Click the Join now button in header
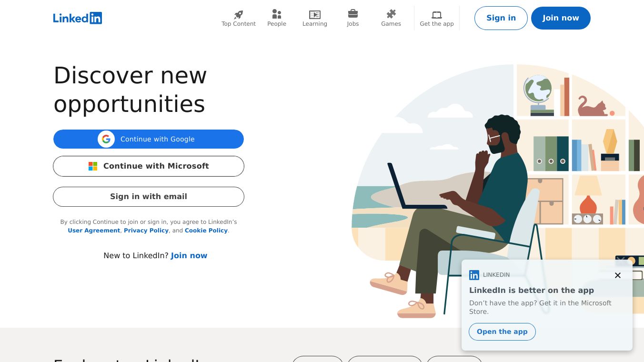The width and height of the screenshot is (644, 362). tap(561, 18)
